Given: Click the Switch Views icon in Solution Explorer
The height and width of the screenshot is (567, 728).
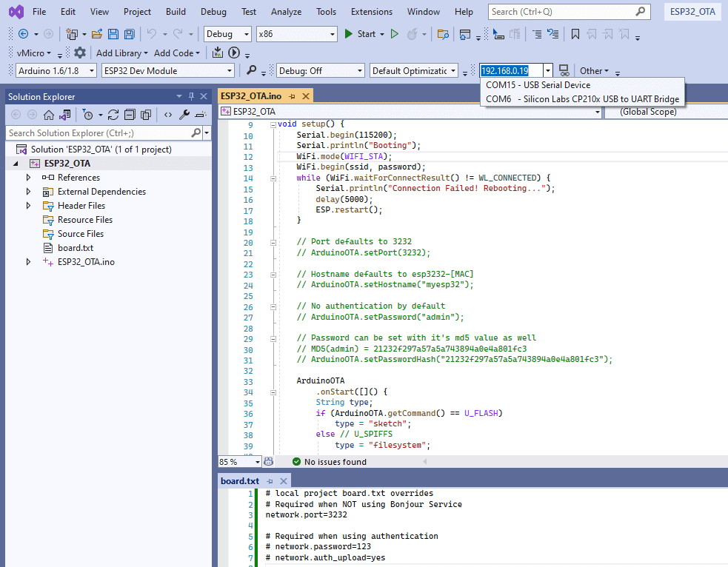Looking at the screenshot, I should pyautogui.click(x=65, y=115).
